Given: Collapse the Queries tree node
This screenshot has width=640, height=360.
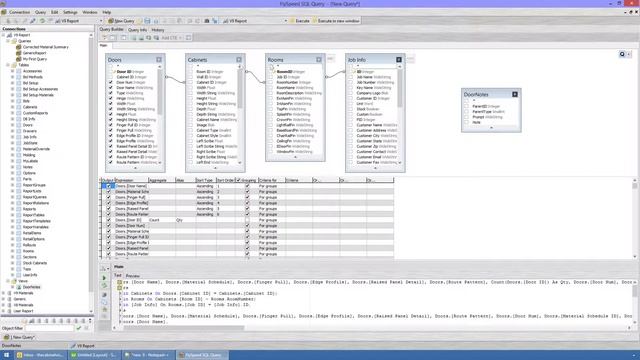Looking at the screenshot, I should (8, 41).
